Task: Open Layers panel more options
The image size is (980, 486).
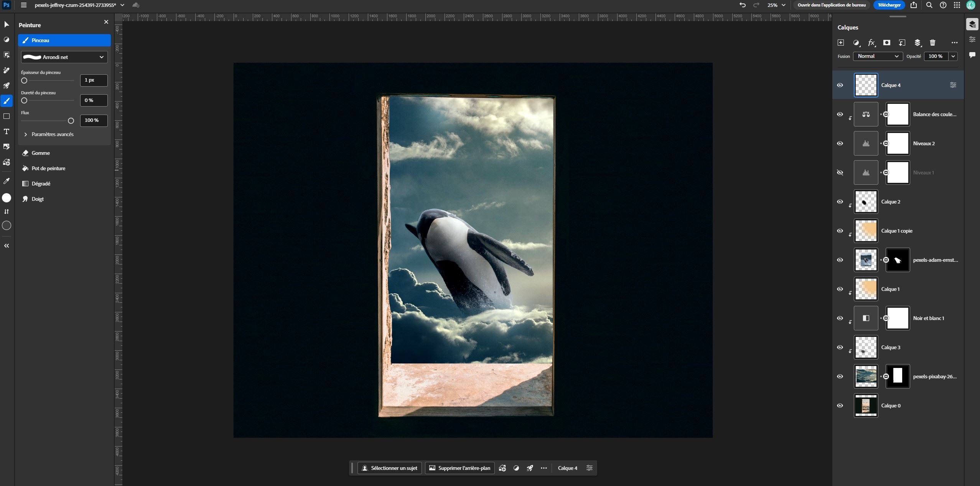Action: click(x=954, y=43)
